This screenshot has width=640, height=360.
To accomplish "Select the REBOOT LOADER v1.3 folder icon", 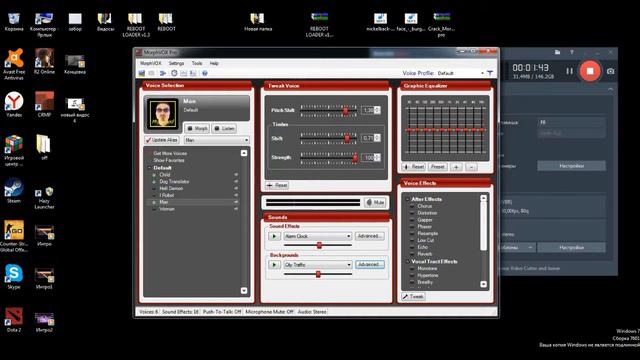I will point(136,24).
